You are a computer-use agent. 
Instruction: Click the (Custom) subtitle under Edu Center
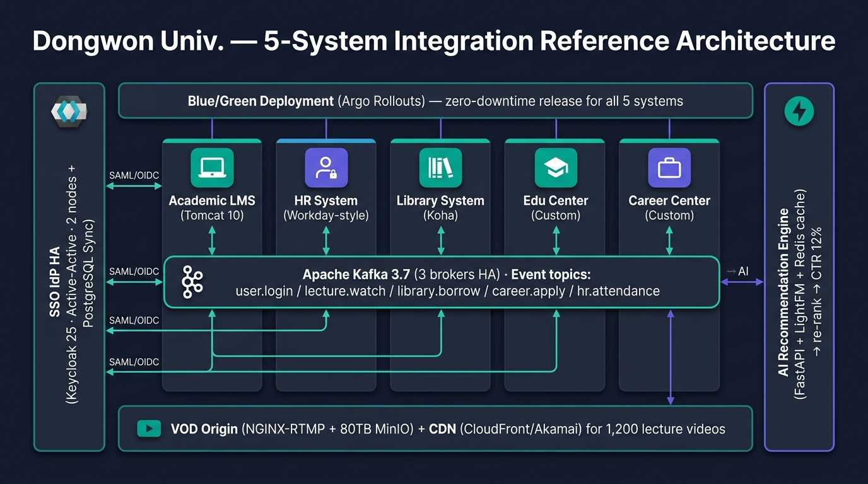tap(556, 216)
